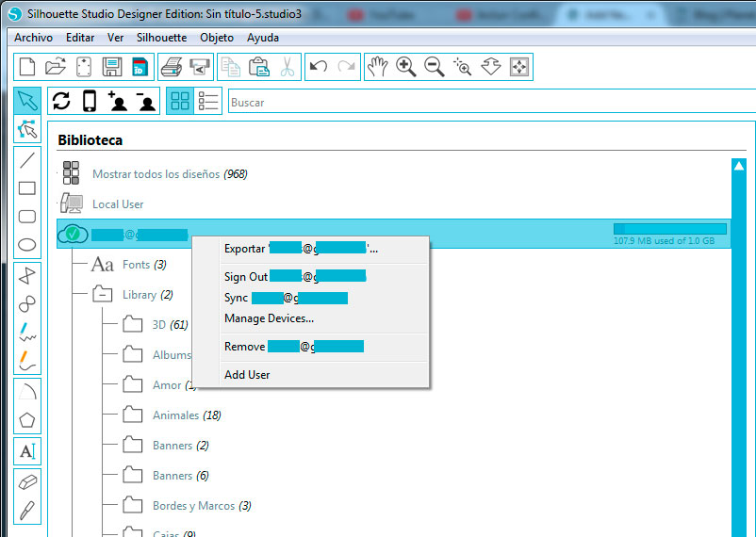The height and width of the screenshot is (537, 756).
Task: Open the Fonts (3) folder
Action: click(x=144, y=265)
